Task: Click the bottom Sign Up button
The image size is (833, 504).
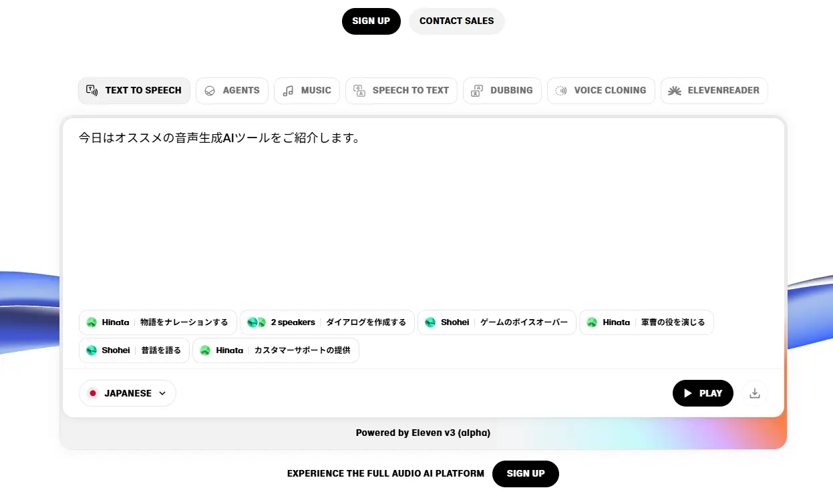Action: (x=526, y=473)
